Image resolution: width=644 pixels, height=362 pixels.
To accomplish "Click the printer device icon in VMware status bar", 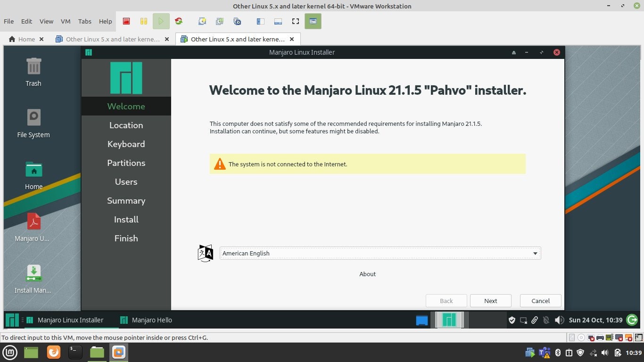I will [600, 337].
